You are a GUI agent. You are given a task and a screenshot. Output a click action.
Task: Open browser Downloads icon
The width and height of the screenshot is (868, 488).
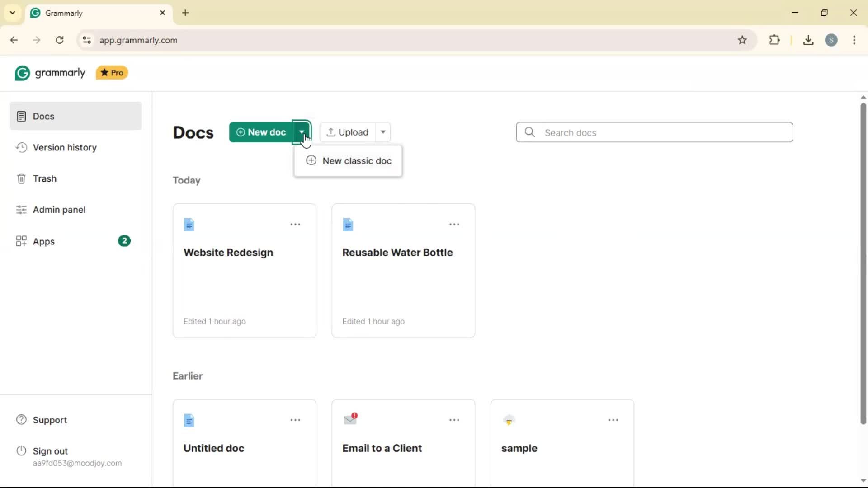click(x=808, y=40)
